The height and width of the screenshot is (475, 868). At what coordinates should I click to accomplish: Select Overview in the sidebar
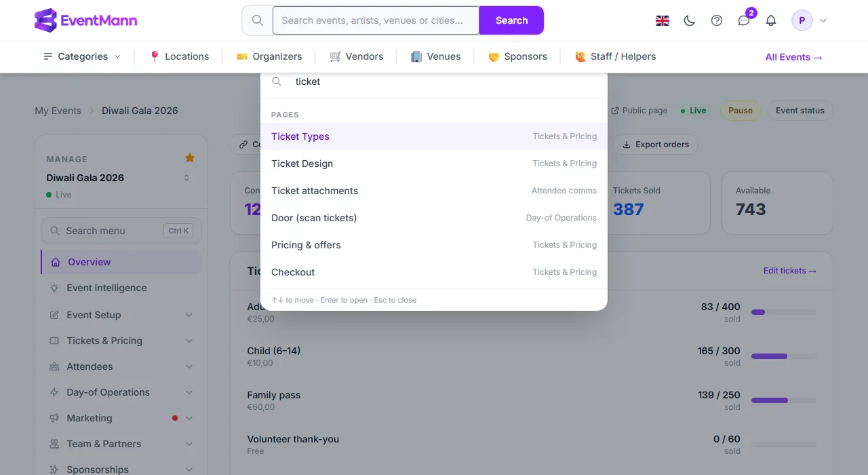[121, 262]
